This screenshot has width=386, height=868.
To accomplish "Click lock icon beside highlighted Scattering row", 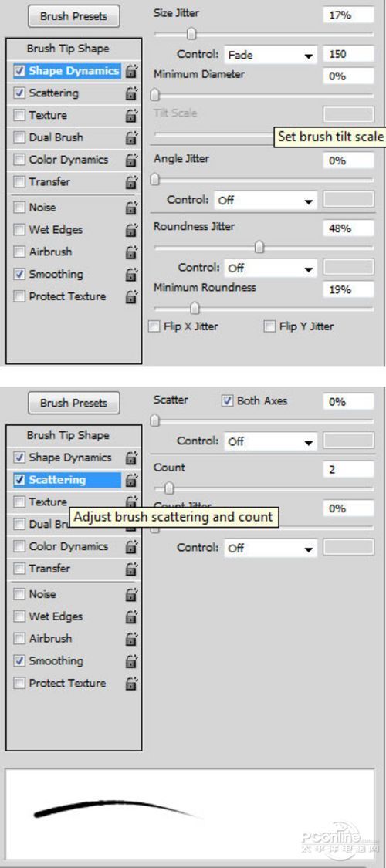I will 131,480.
